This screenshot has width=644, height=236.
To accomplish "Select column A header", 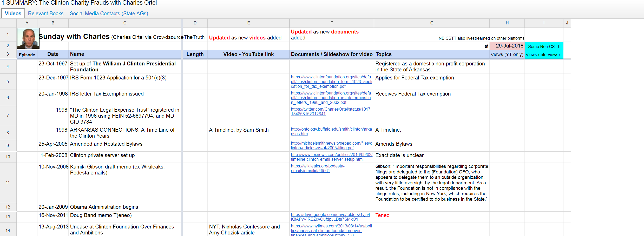I will point(27,23).
